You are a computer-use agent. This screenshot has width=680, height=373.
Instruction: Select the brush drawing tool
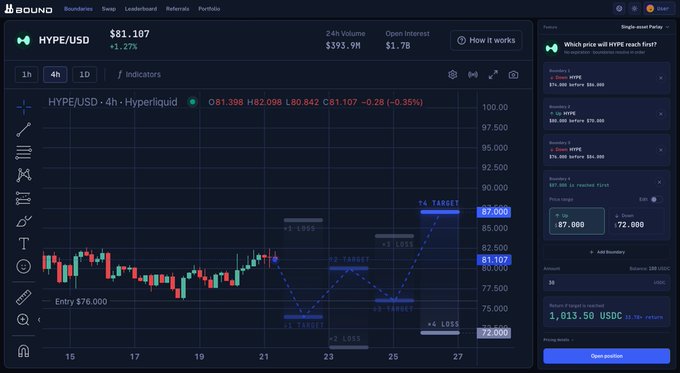(x=24, y=221)
